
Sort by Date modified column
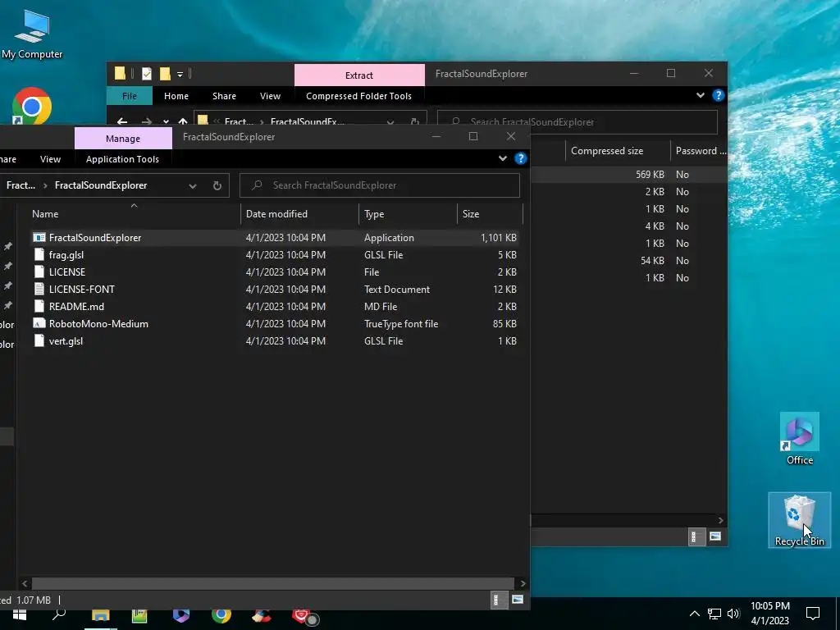[299, 214]
